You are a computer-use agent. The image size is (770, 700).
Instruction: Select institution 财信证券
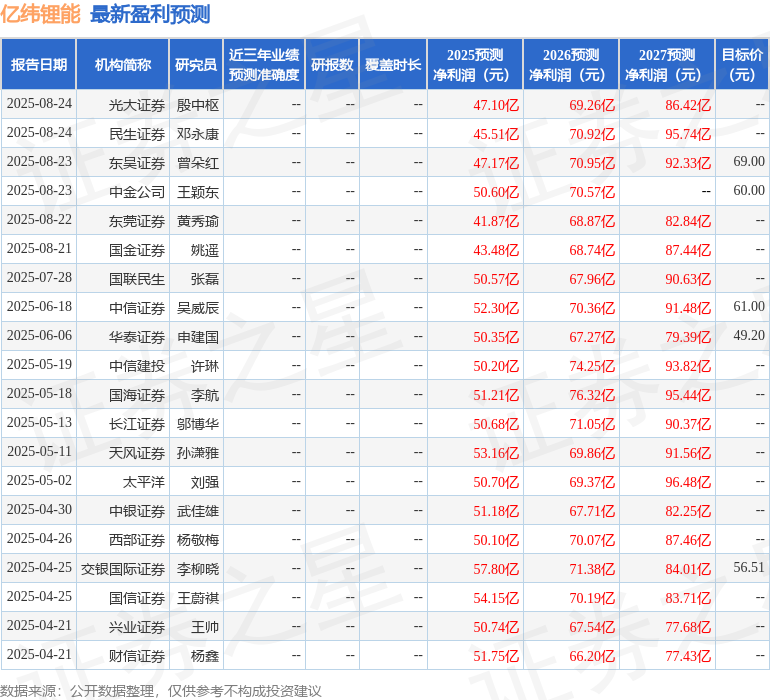click(x=137, y=656)
